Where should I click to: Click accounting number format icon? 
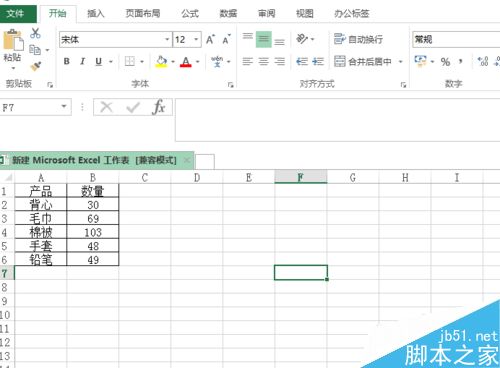coord(421,61)
